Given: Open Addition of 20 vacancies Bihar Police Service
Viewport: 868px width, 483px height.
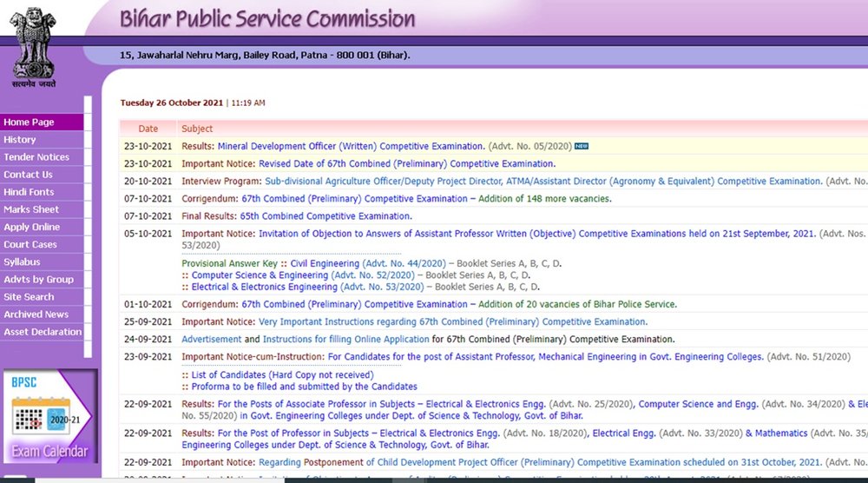Looking at the screenshot, I should click(577, 305).
